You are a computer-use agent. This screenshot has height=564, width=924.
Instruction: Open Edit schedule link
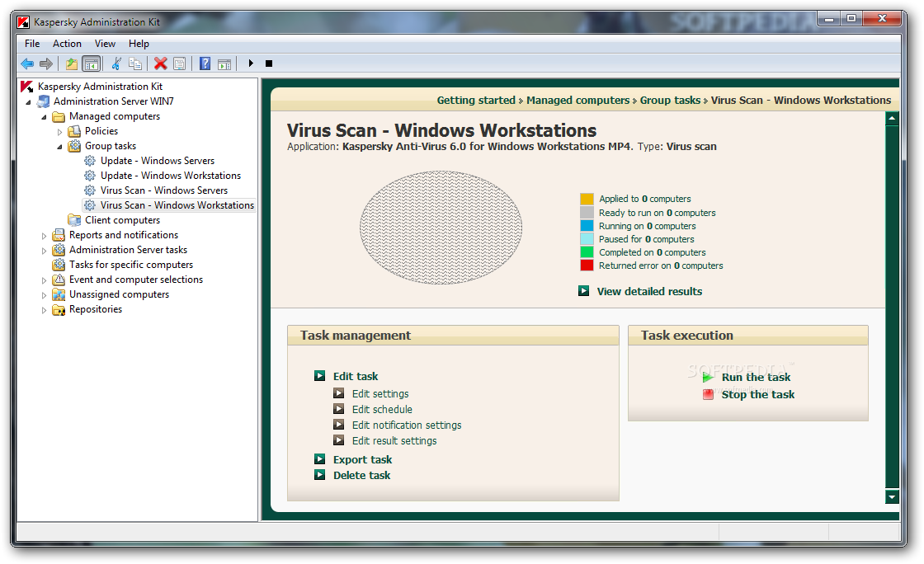382,409
